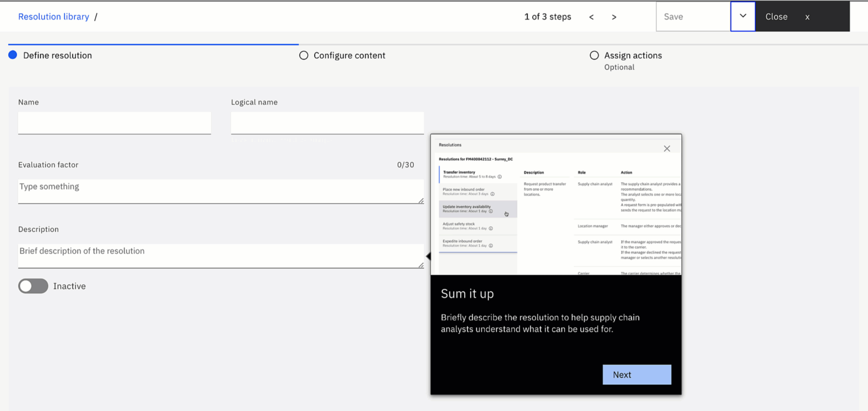This screenshot has width=868, height=411.
Task: Click the previous step arrow
Action: coord(591,17)
